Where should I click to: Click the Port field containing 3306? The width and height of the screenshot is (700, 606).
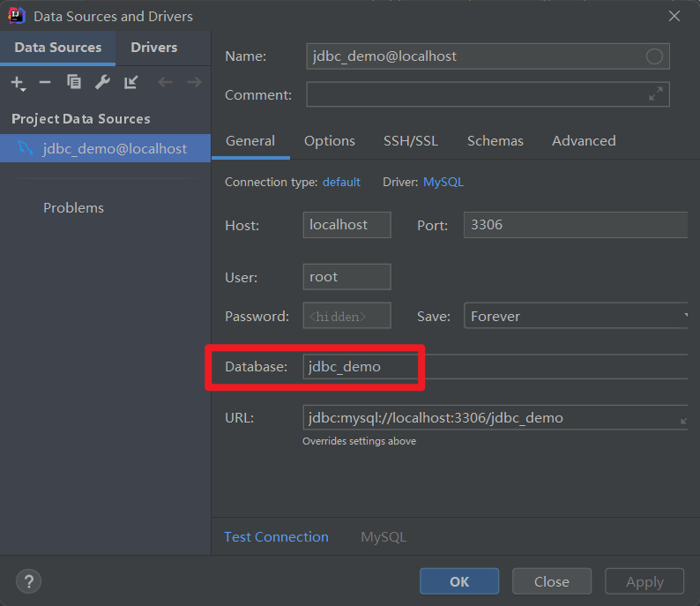(x=576, y=225)
